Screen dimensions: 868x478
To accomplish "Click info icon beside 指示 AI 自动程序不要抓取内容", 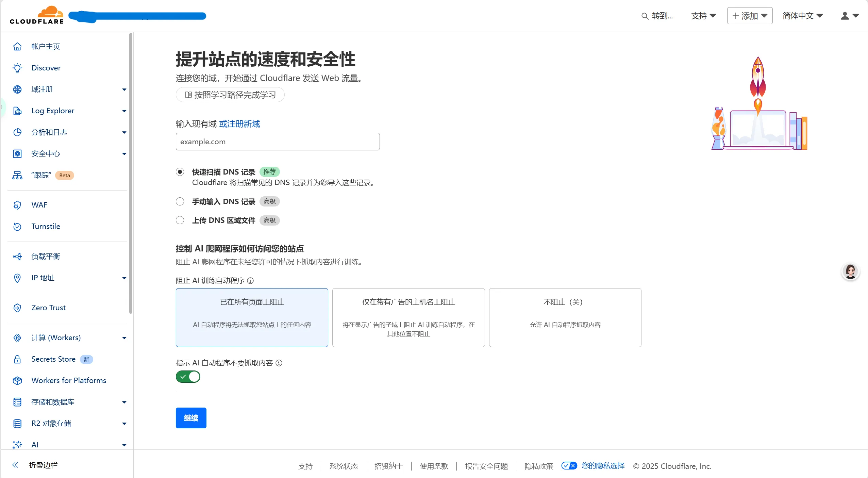I will click(279, 363).
